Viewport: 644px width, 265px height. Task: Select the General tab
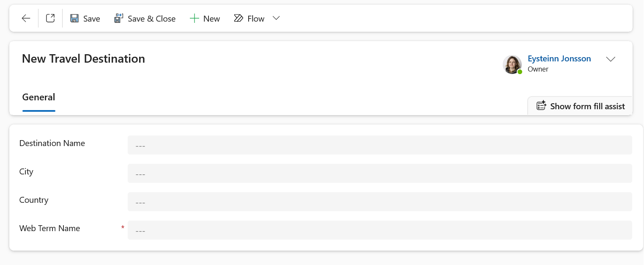pyautogui.click(x=38, y=97)
